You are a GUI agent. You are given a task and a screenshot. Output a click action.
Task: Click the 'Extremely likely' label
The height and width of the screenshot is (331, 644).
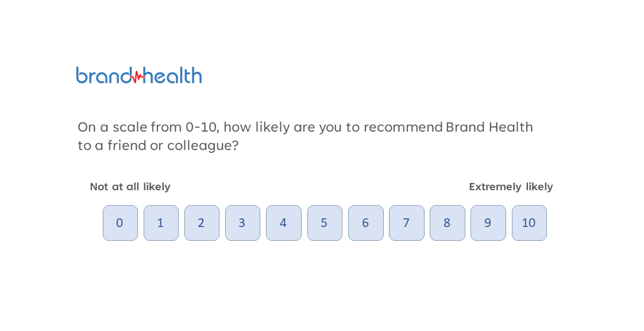511,187
